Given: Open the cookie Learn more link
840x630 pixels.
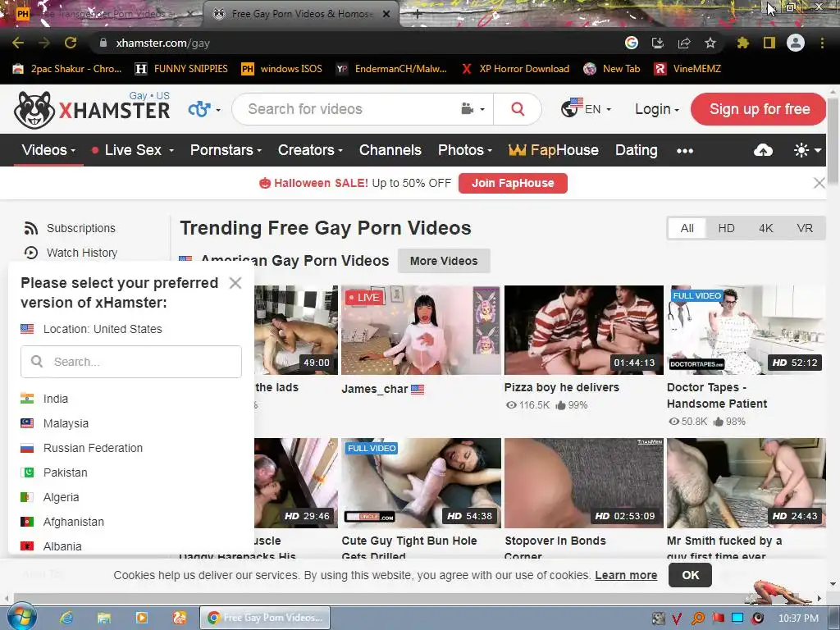Looking at the screenshot, I should [x=626, y=575].
